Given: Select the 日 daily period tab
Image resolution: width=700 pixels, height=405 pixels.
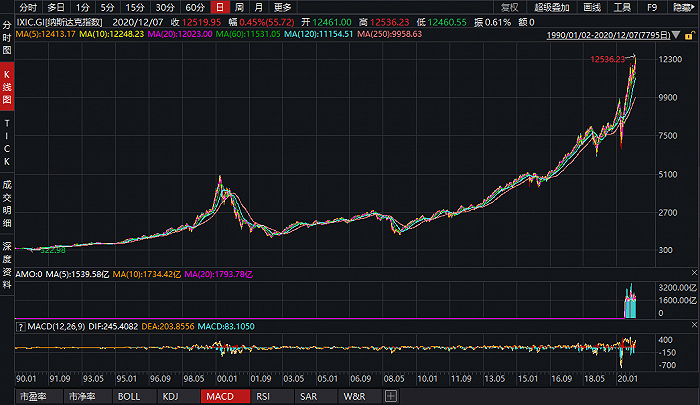Looking at the screenshot, I should click(x=220, y=7).
